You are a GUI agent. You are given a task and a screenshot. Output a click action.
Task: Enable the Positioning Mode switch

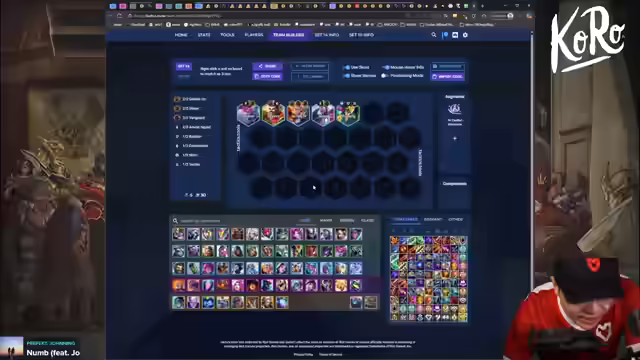pos(384,76)
